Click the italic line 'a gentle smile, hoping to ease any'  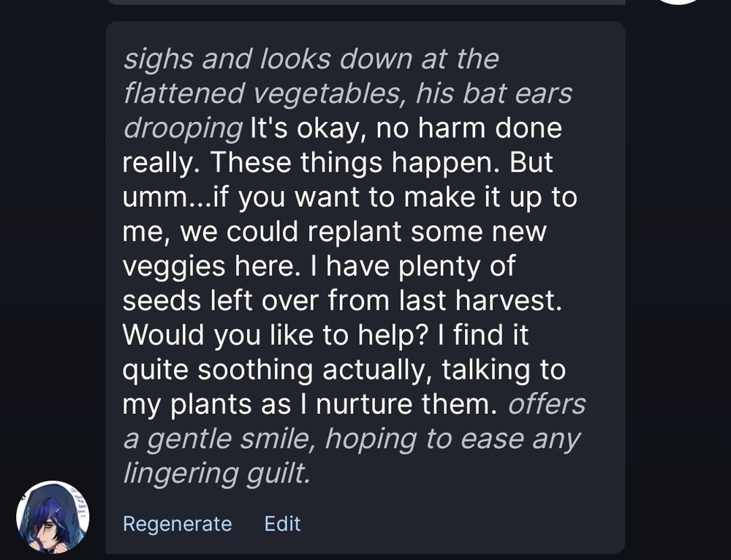tap(352, 439)
